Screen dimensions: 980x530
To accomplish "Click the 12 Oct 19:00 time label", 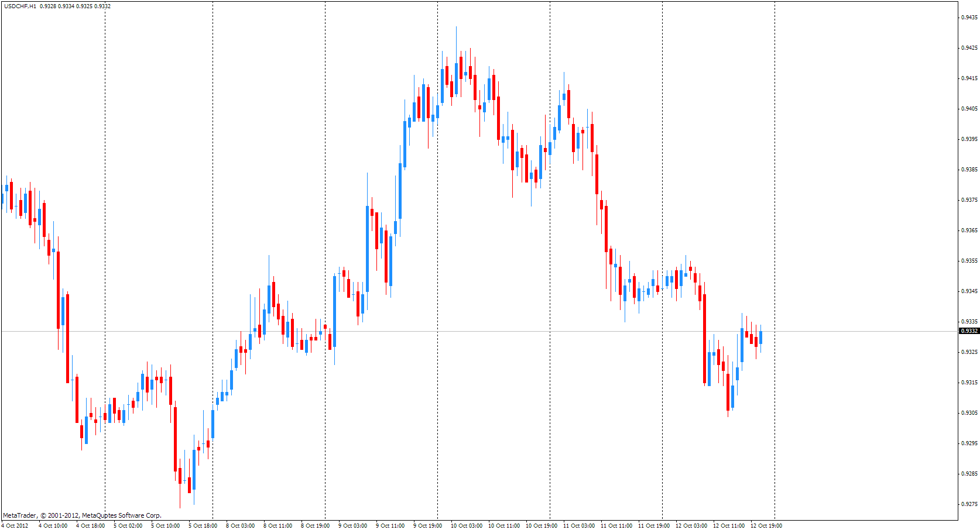I will (766, 526).
